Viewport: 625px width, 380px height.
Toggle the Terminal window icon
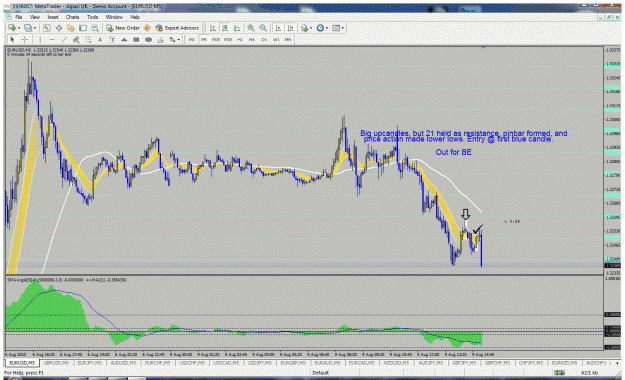click(x=83, y=28)
